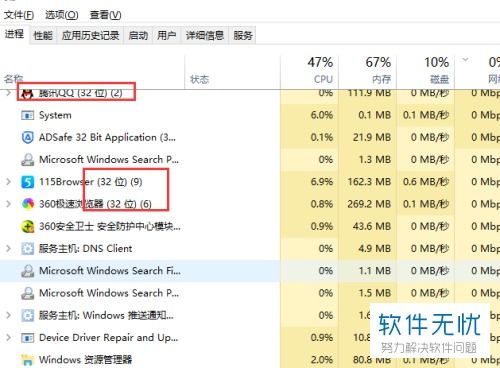Viewport: 500px width, 368px height.
Task: Click the System process icon
Action: [x=27, y=115]
